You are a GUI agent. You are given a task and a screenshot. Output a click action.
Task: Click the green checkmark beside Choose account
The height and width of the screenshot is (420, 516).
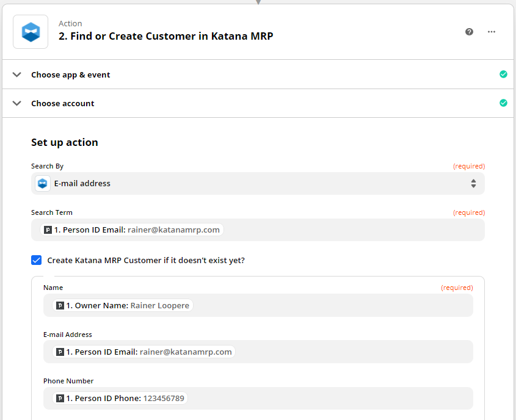pos(503,103)
